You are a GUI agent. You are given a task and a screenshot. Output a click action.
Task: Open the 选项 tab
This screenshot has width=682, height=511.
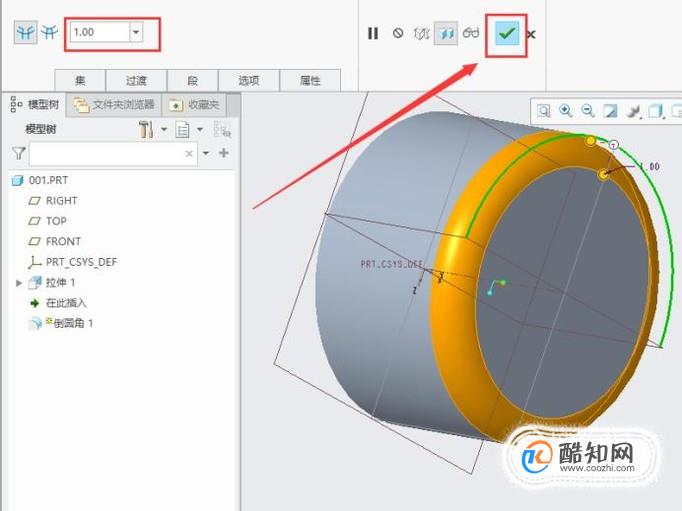click(x=249, y=80)
